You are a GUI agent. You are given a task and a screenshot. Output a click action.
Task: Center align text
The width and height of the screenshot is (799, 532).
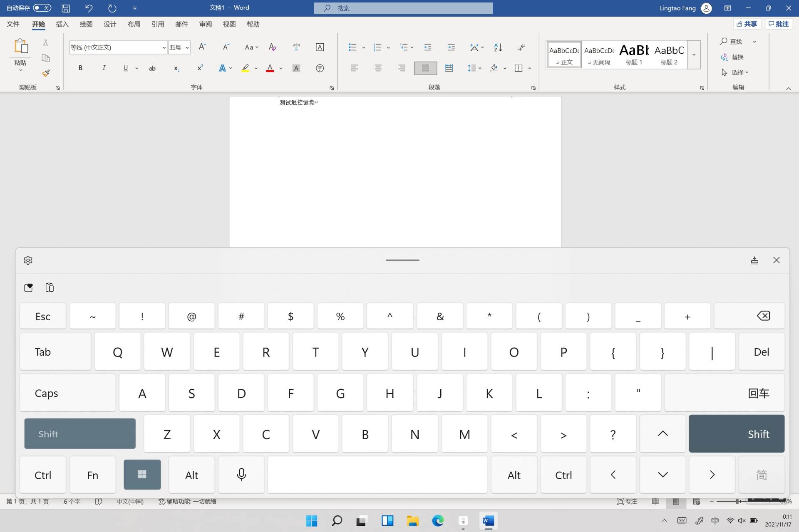coord(378,68)
